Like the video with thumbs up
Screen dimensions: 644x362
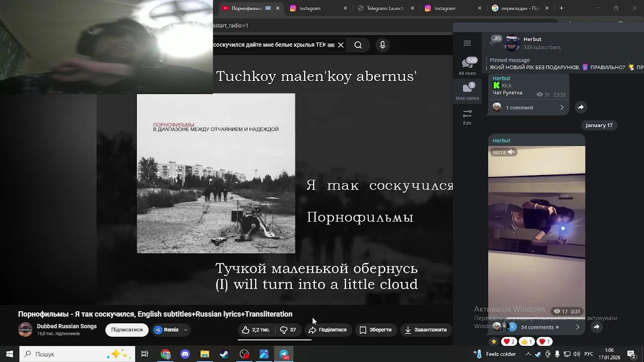coord(256,330)
